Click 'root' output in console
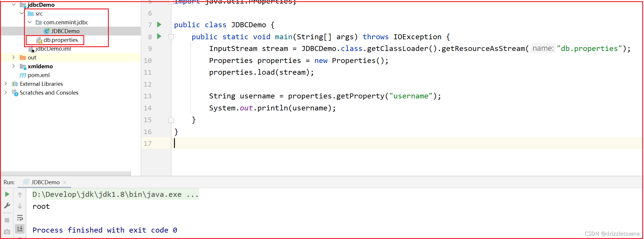 (41, 206)
